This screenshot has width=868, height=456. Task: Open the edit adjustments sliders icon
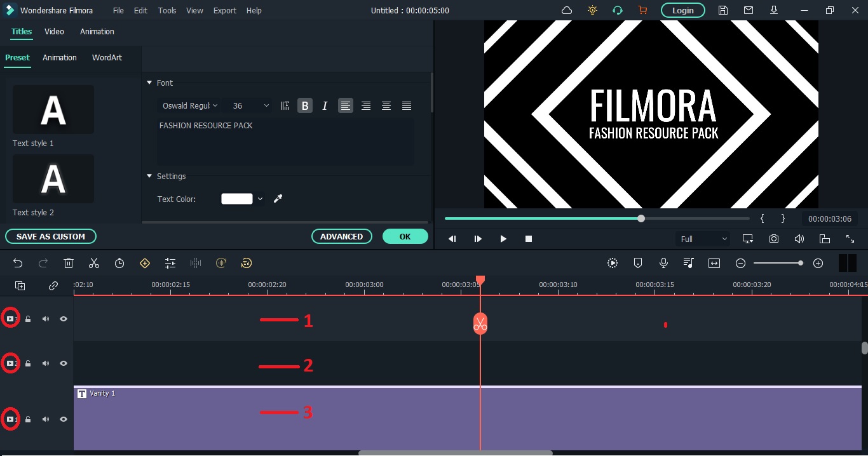pyautogui.click(x=170, y=263)
